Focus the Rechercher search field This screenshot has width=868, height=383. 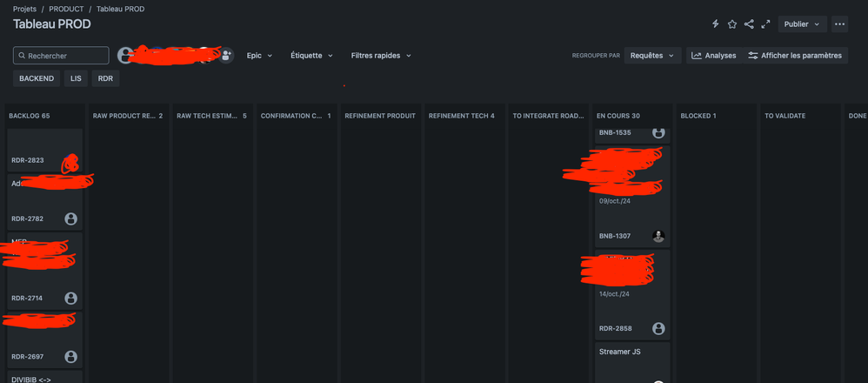point(61,56)
